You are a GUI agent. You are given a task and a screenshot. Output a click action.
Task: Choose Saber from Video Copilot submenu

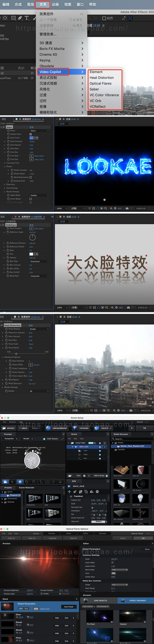pos(94,89)
